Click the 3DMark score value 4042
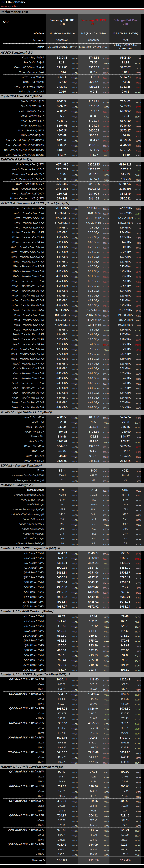The height and width of the screenshot is (868, 144). (x=125, y=470)
